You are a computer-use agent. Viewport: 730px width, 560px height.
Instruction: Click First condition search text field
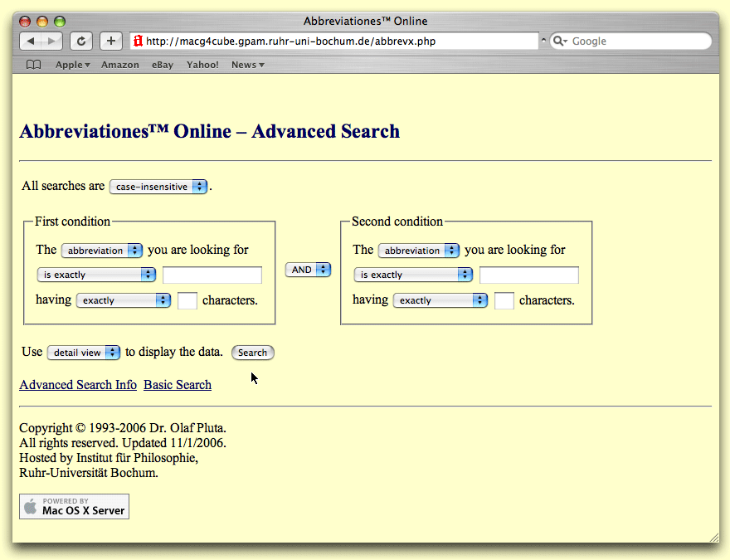pyautogui.click(x=212, y=275)
